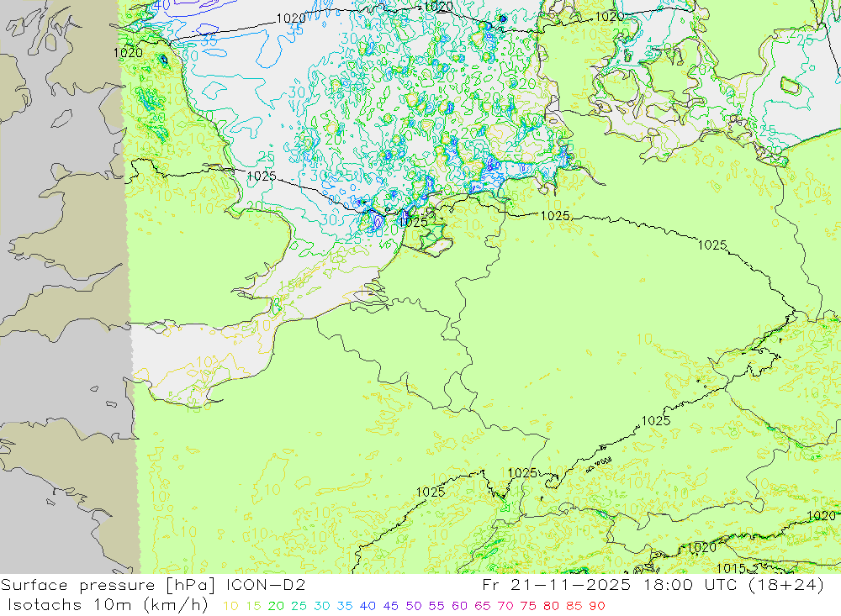Select legend value 50 in isotachs scale
Screen dimensions: 841x616
click(x=414, y=606)
